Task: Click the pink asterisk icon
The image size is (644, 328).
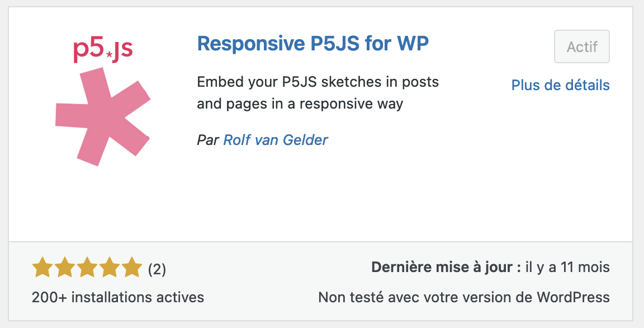Action: tap(103, 117)
